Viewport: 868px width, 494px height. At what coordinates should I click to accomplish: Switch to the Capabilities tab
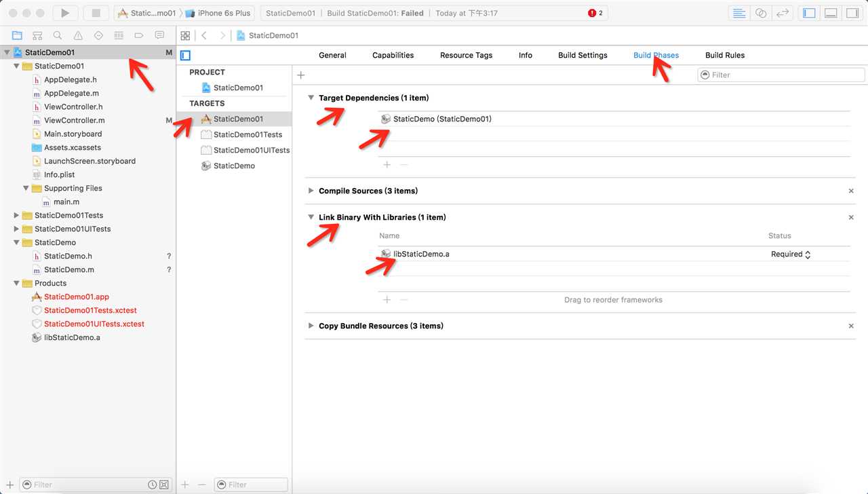393,55
